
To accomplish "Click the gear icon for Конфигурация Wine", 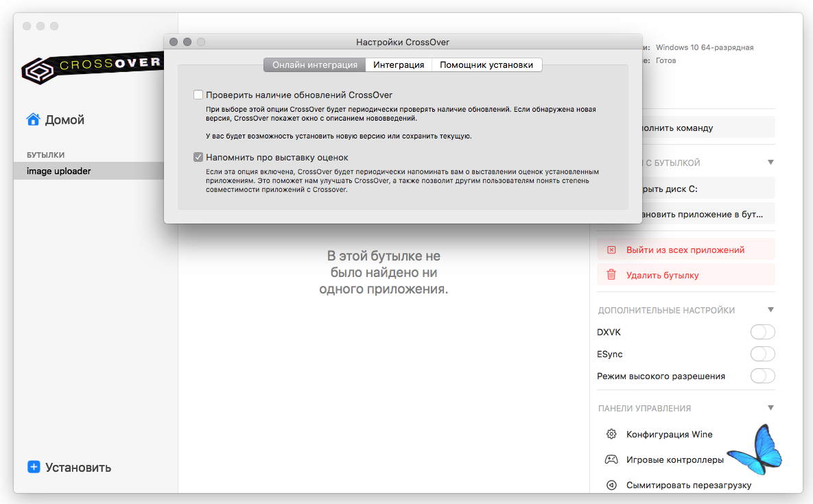I will tap(611, 434).
